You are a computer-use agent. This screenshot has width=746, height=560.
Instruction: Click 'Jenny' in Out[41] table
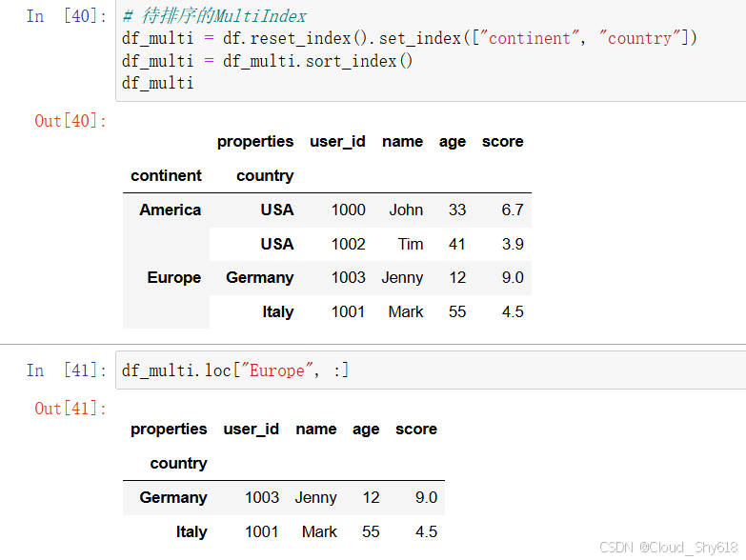(316, 498)
